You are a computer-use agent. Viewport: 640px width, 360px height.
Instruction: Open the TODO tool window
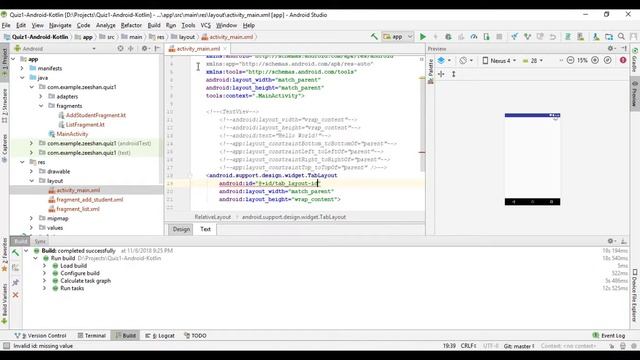pyautogui.click(x=196, y=336)
